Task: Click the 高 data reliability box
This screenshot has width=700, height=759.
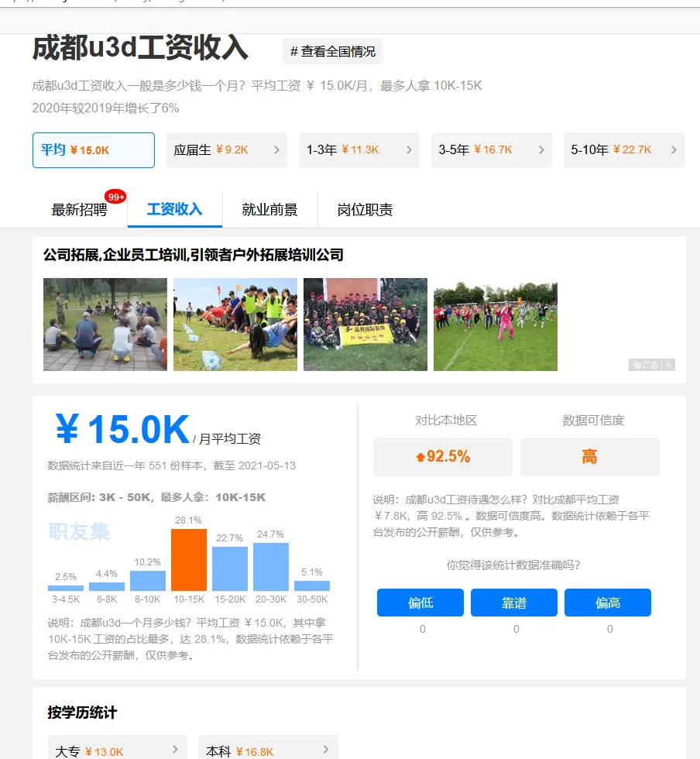Action: (589, 456)
